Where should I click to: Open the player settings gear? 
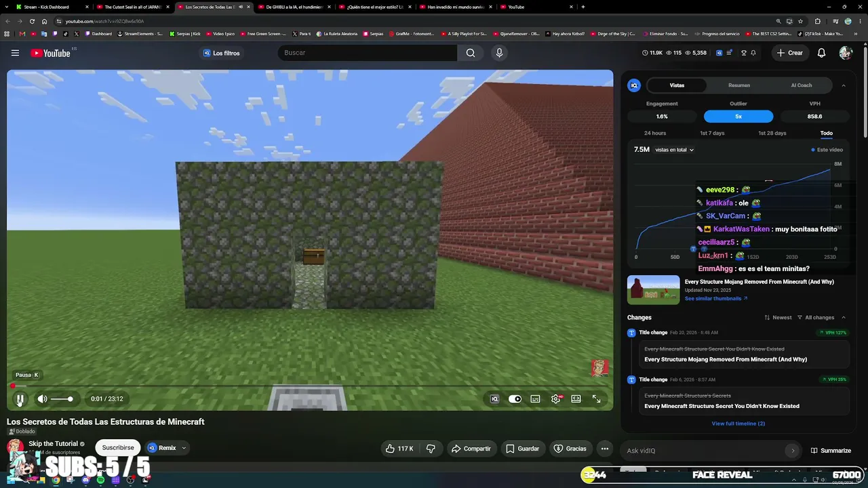click(555, 399)
